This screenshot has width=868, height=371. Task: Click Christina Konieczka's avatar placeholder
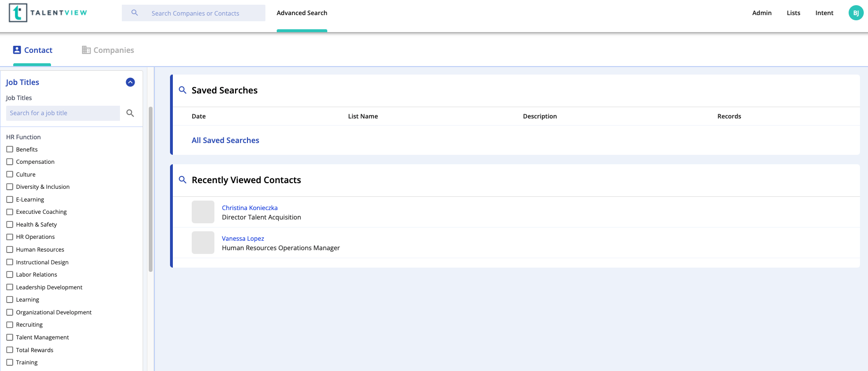[x=203, y=212]
